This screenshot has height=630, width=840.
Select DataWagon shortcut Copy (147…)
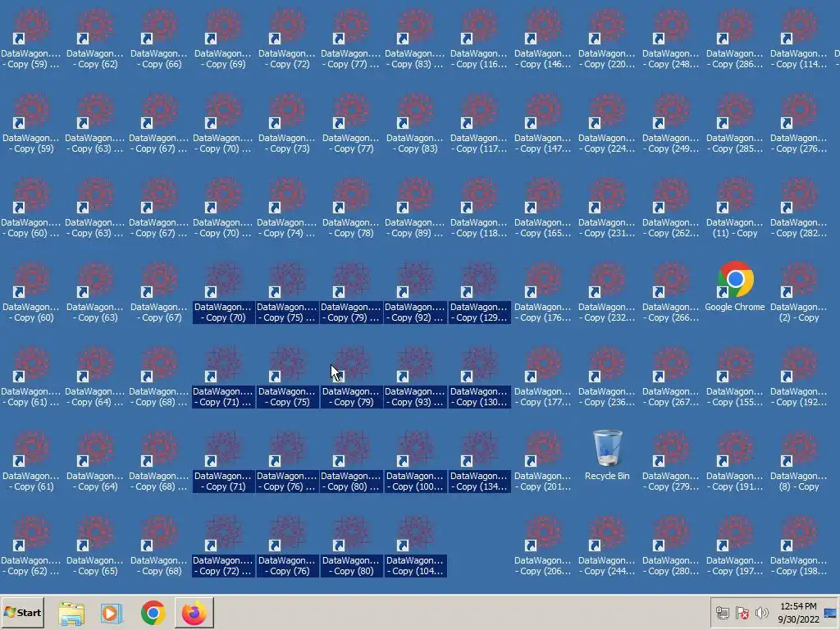click(543, 123)
